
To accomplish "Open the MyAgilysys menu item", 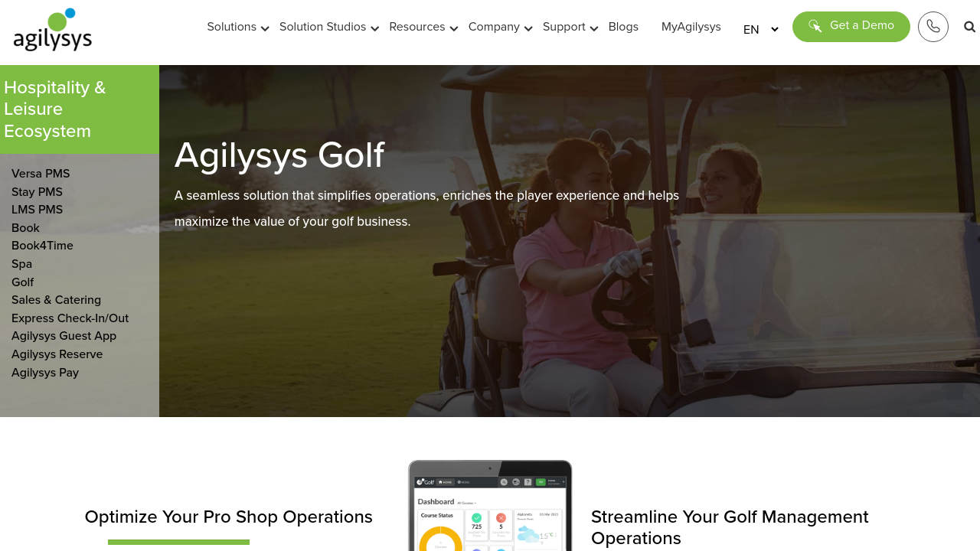I will click(691, 27).
